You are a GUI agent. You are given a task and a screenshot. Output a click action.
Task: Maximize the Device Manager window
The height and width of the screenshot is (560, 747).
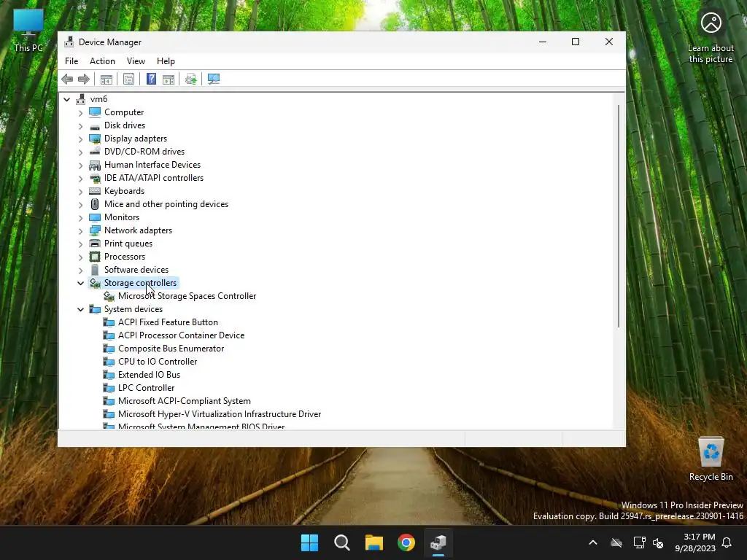[x=576, y=42]
